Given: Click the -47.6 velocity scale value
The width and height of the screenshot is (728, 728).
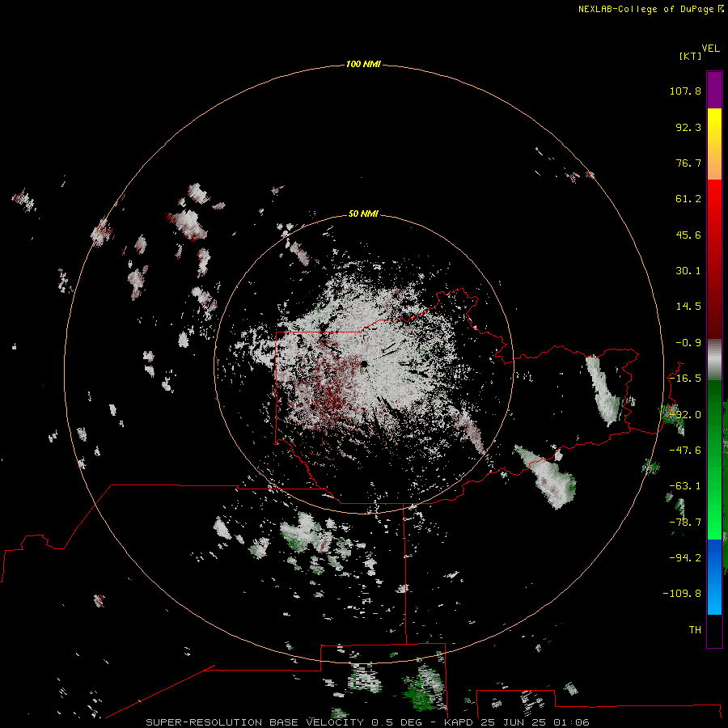Looking at the screenshot, I should pos(685,451).
